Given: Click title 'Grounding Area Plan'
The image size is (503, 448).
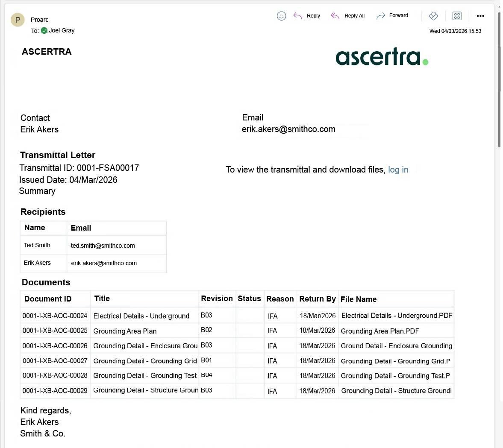Looking at the screenshot, I should [125, 331].
